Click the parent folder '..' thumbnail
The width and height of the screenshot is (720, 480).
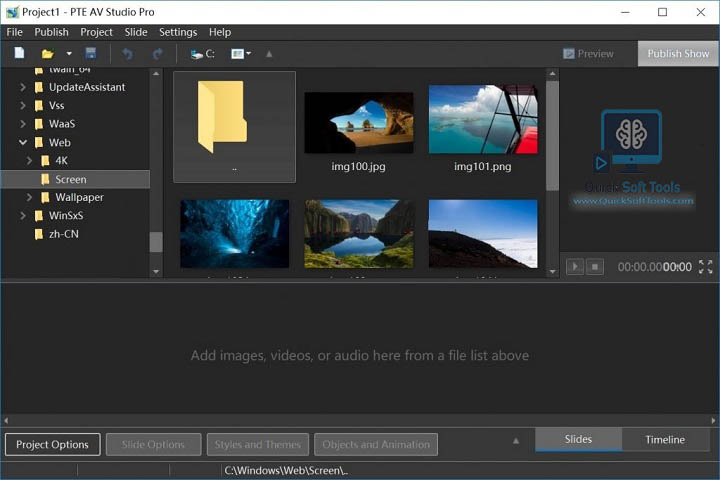234,127
